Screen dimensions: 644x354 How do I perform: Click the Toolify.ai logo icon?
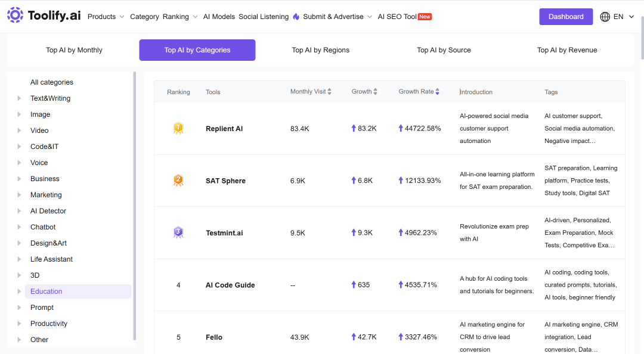pos(15,15)
